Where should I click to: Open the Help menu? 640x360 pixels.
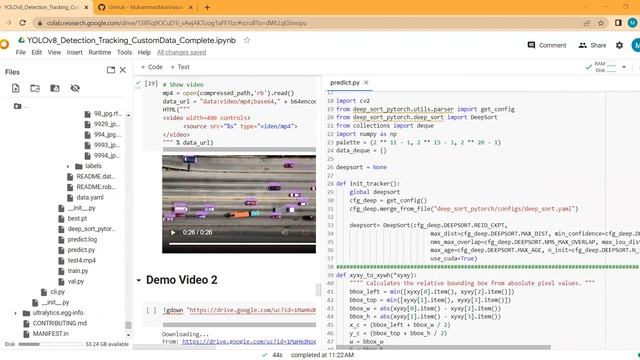(x=144, y=52)
